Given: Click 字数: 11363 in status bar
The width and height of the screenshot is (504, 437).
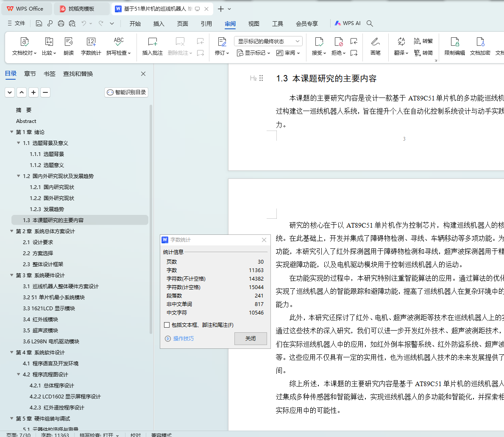Looking at the screenshot, I should (55, 434).
